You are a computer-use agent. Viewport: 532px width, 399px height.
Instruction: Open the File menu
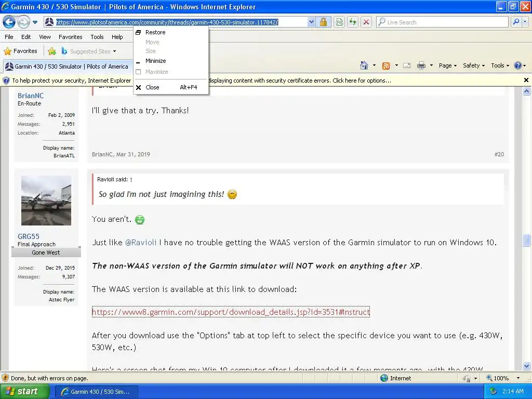(x=9, y=37)
